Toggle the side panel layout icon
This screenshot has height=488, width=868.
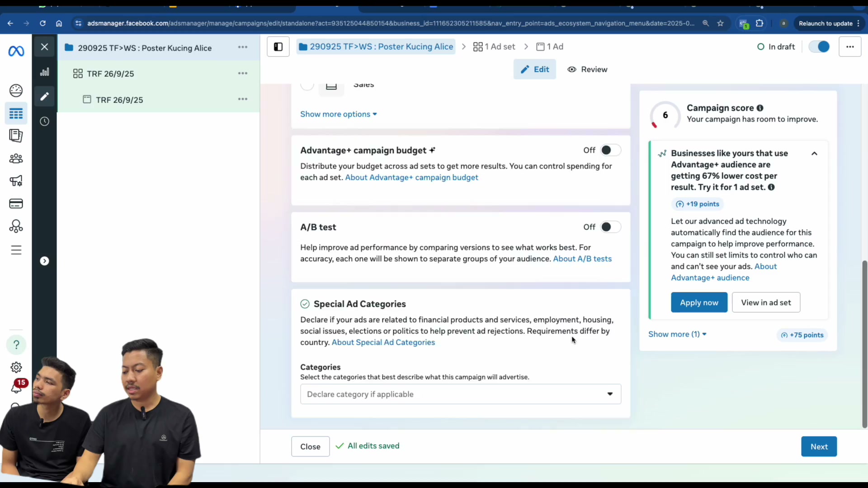[278, 47]
